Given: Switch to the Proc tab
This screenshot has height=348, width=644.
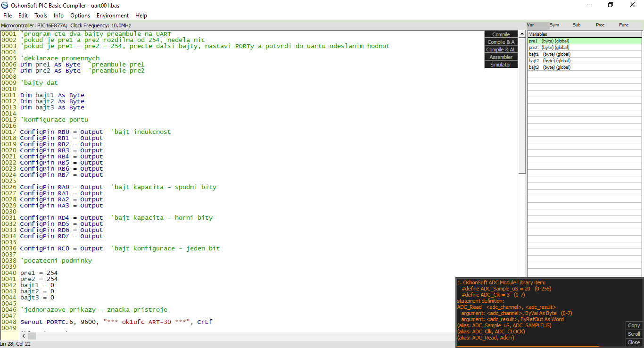Looking at the screenshot, I should tap(600, 25).
